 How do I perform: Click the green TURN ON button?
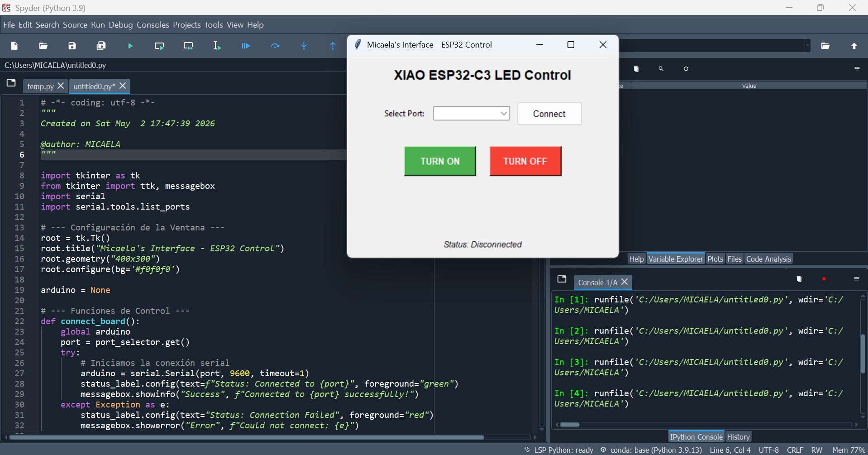(x=440, y=161)
